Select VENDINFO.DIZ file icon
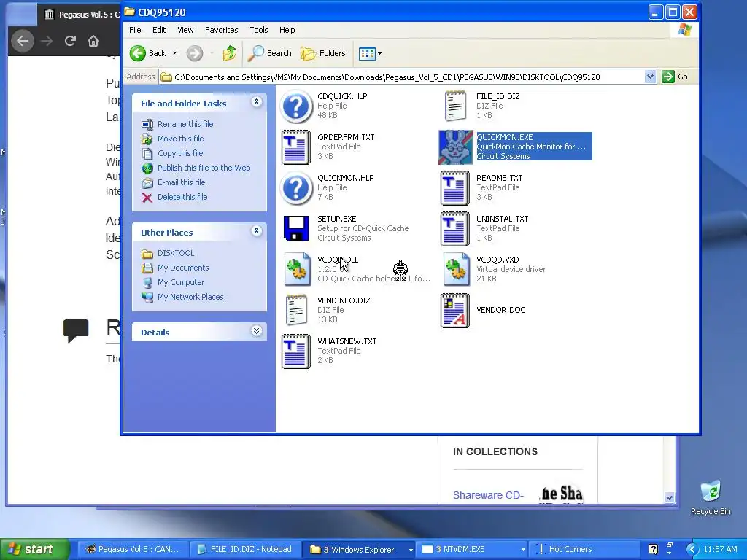Image resolution: width=747 pixels, height=560 pixels. (x=296, y=310)
